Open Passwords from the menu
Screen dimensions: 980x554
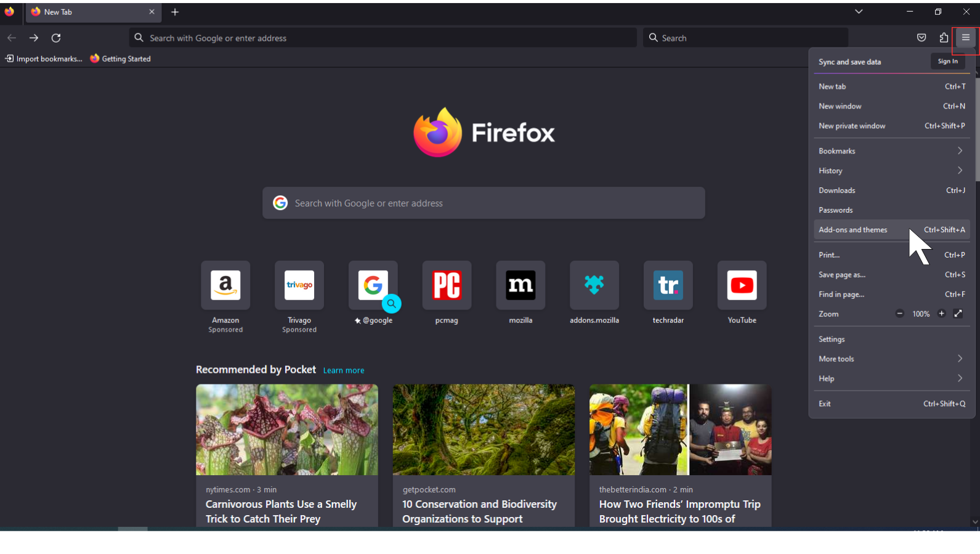point(891,210)
